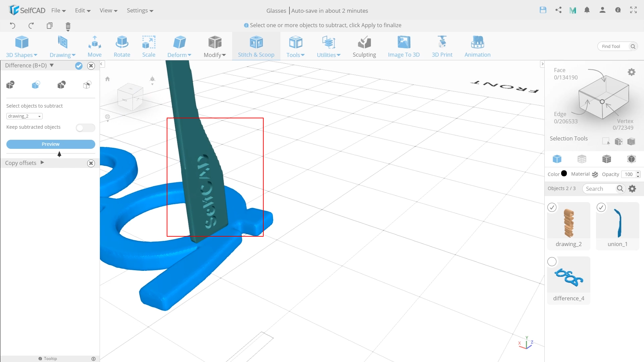
Task: Click the Preview button
Action: point(51,144)
